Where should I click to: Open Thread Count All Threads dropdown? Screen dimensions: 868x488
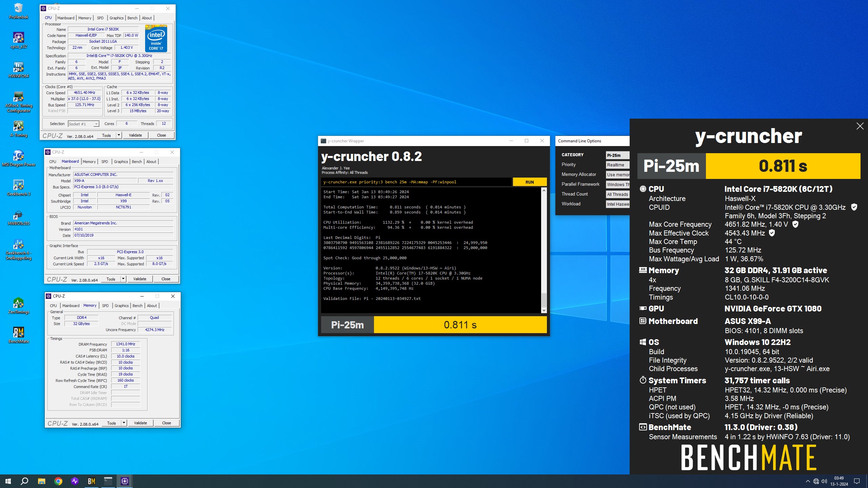[x=617, y=195]
